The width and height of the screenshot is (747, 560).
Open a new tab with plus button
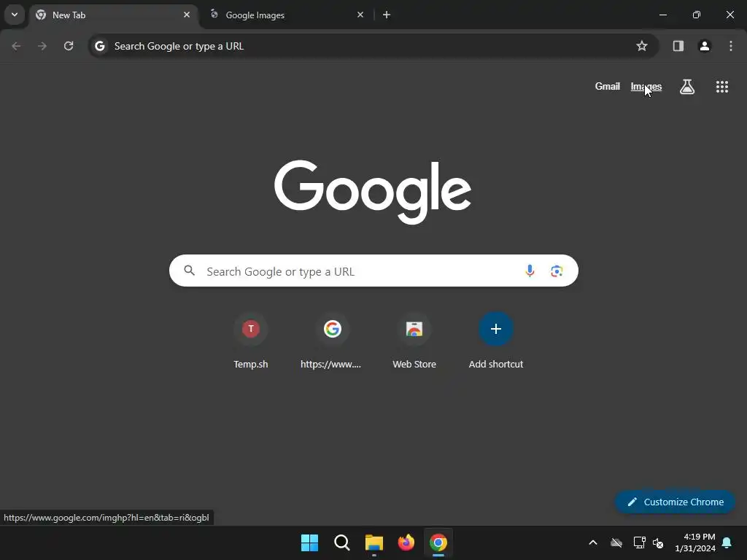pyautogui.click(x=387, y=15)
